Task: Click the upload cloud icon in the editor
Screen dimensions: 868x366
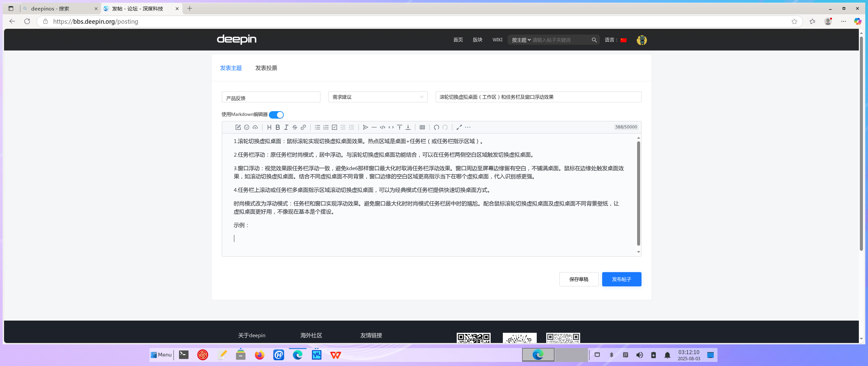Action: (x=255, y=127)
